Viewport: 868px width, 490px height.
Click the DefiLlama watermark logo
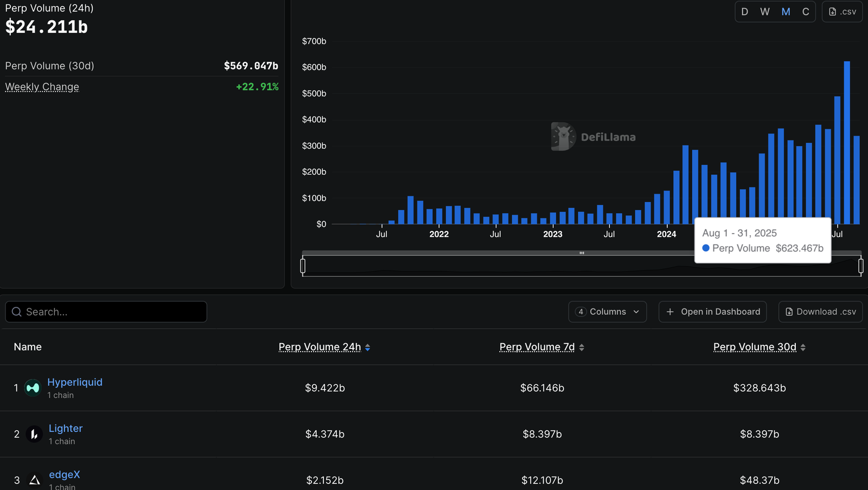coord(563,137)
